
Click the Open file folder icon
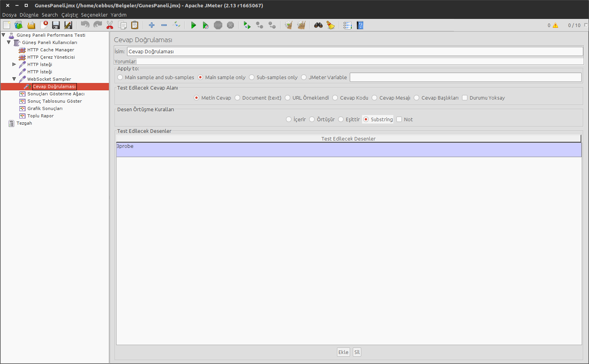click(x=31, y=25)
